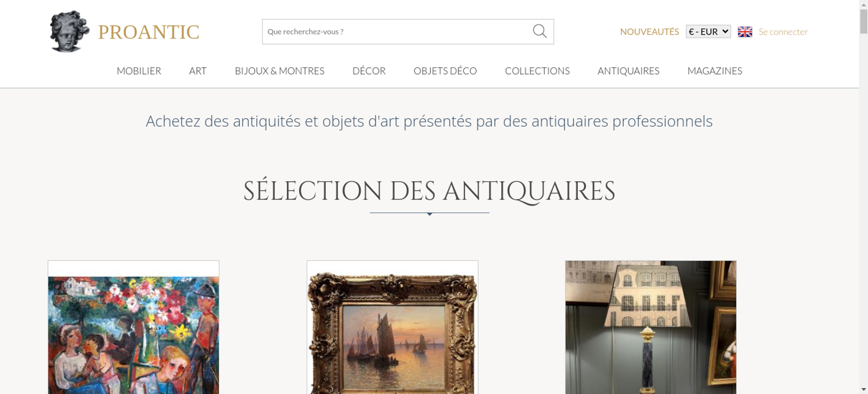This screenshot has height=394, width=868.
Task: Open the OBJETS DÉCO menu
Action: click(x=445, y=71)
